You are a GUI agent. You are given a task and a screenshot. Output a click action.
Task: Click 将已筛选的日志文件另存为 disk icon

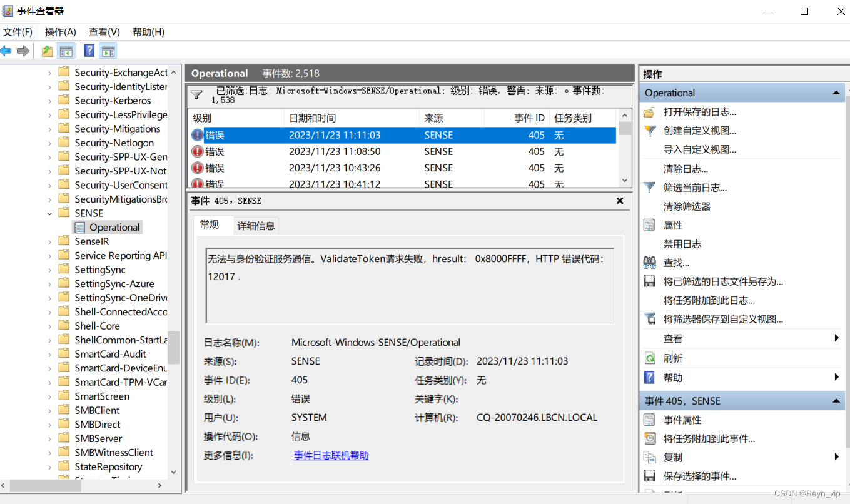[650, 281]
